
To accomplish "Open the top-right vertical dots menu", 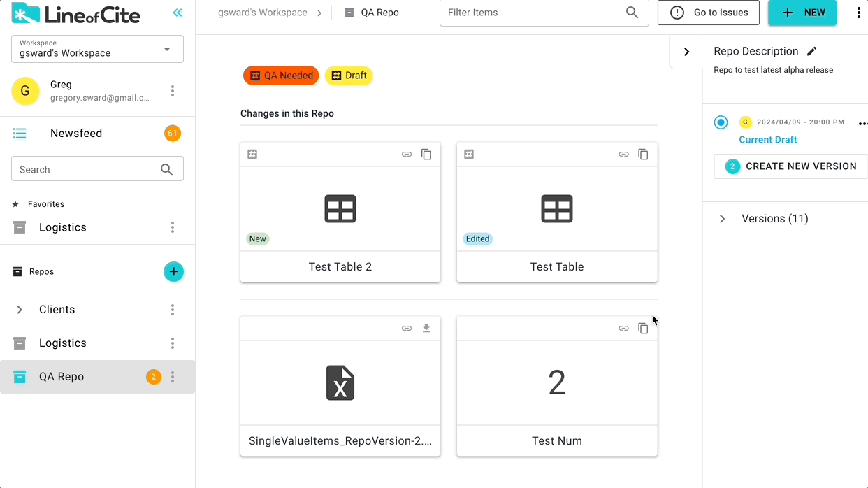I will pos(858,13).
